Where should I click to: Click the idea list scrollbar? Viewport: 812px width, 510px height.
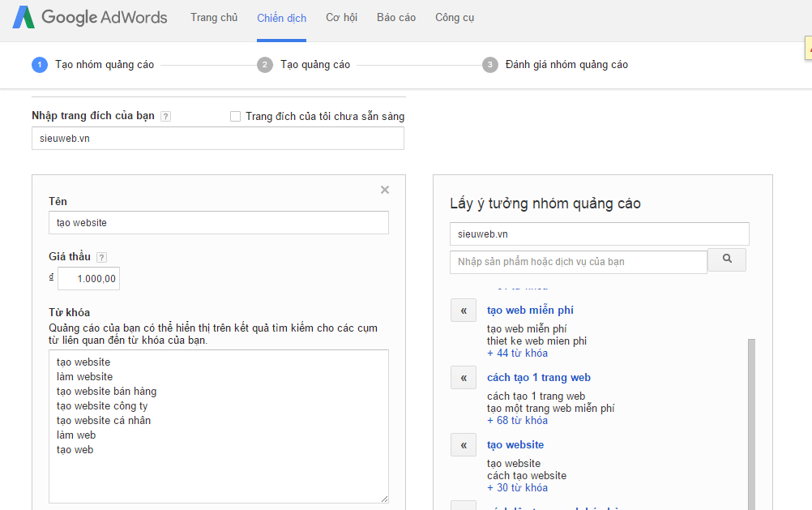(x=751, y=424)
